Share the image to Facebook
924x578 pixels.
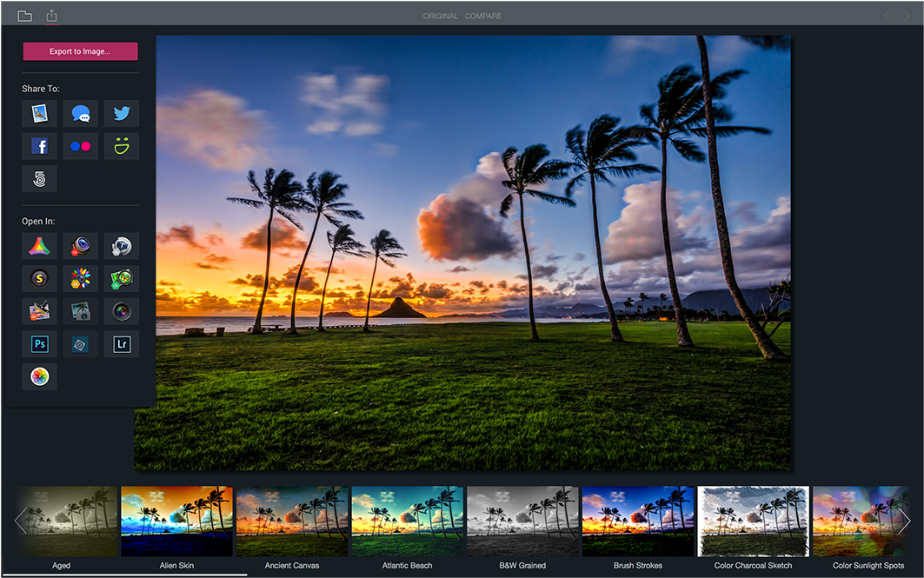point(39,145)
